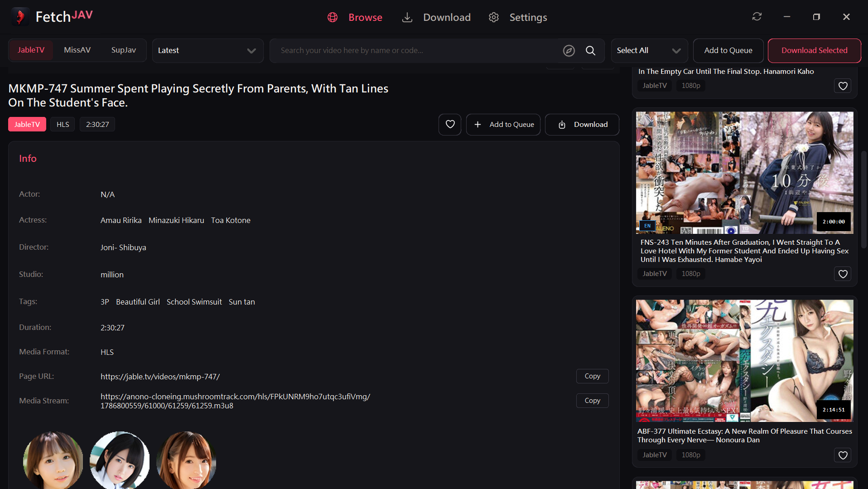Click actress name Minazuki Hikaru
Image resolution: width=868 pixels, height=489 pixels.
click(176, 220)
